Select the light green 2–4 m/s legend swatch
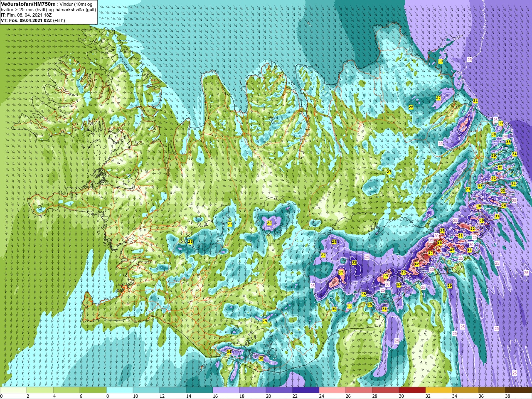Image resolution: width=532 pixels, height=399 pixels. pos(40,390)
